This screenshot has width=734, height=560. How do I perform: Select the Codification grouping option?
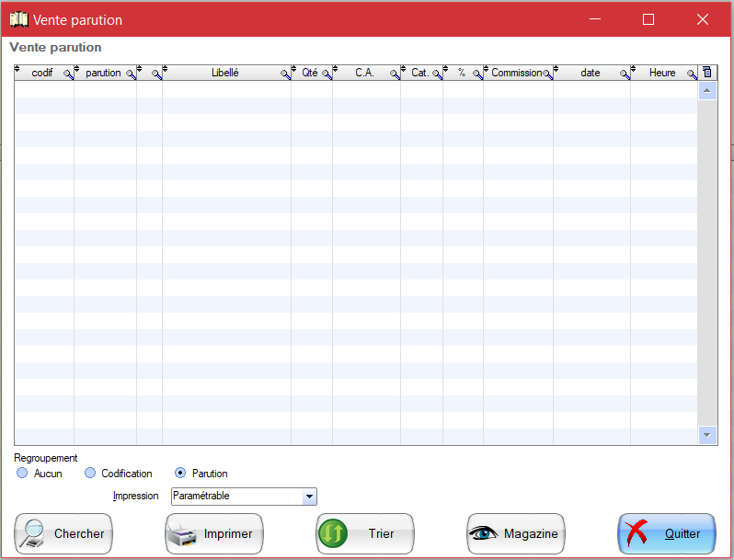click(90, 474)
